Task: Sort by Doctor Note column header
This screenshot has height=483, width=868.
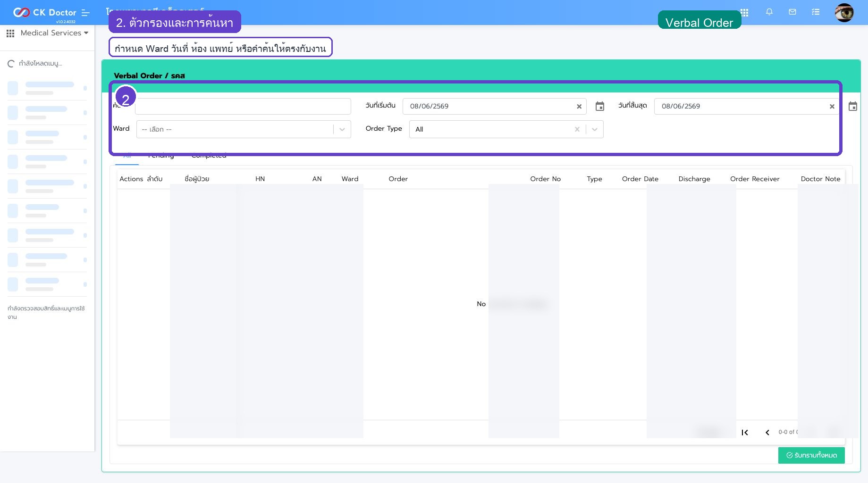Action: 820,179
